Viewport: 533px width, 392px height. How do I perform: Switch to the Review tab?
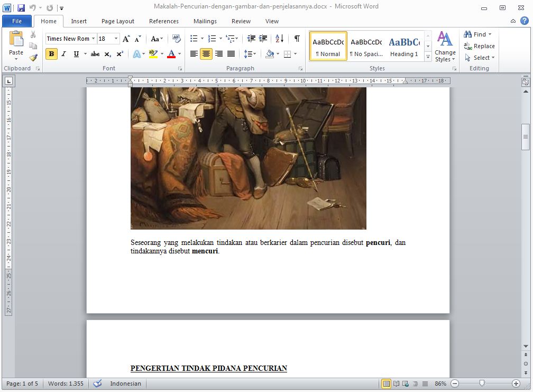pos(241,21)
